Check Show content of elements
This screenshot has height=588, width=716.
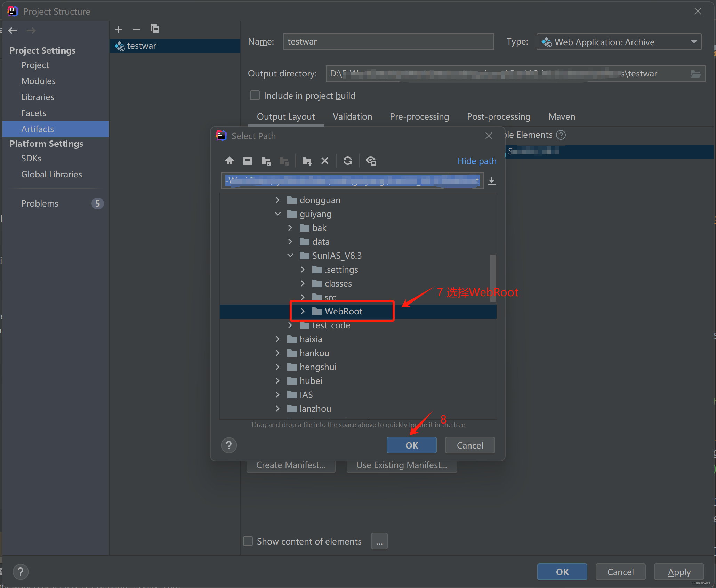click(248, 541)
